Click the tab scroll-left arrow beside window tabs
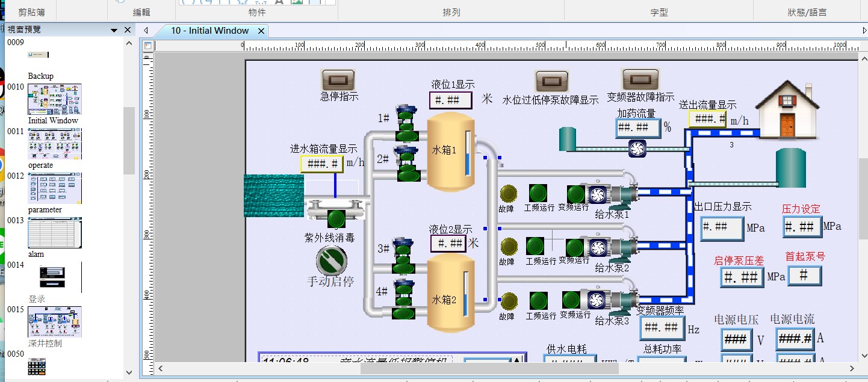 click(146, 31)
